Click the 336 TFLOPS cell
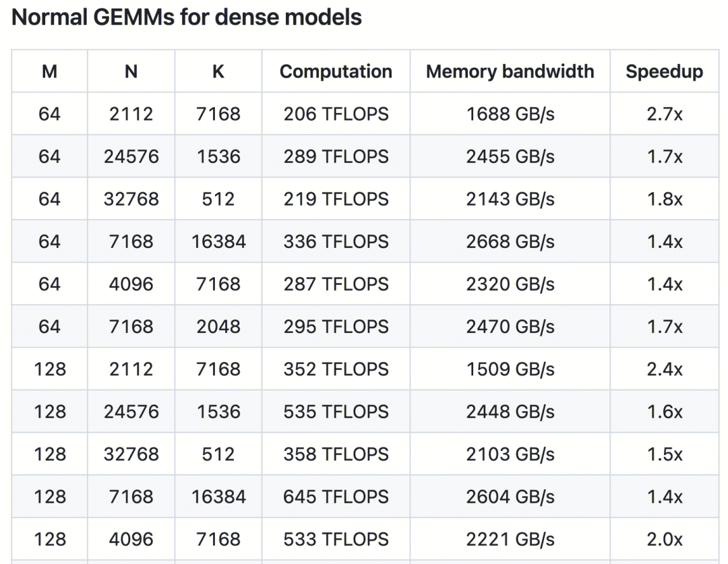728x564 pixels. tap(336, 241)
